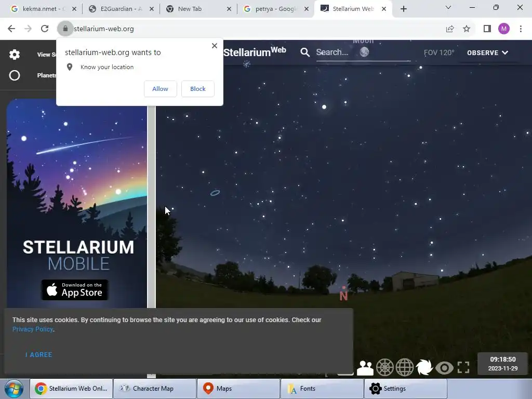Allow location access in permission popup

click(x=160, y=89)
